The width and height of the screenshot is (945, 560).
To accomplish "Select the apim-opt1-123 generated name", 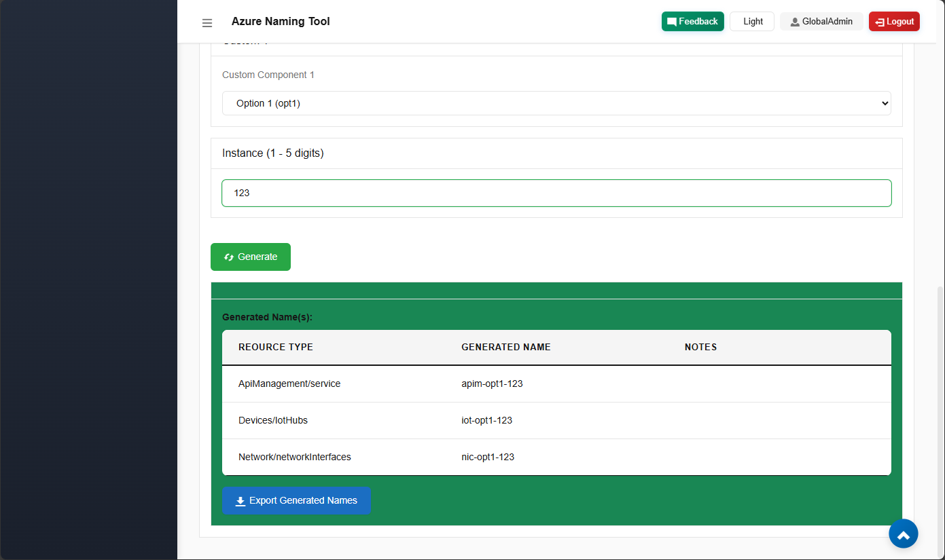I will click(x=492, y=384).
